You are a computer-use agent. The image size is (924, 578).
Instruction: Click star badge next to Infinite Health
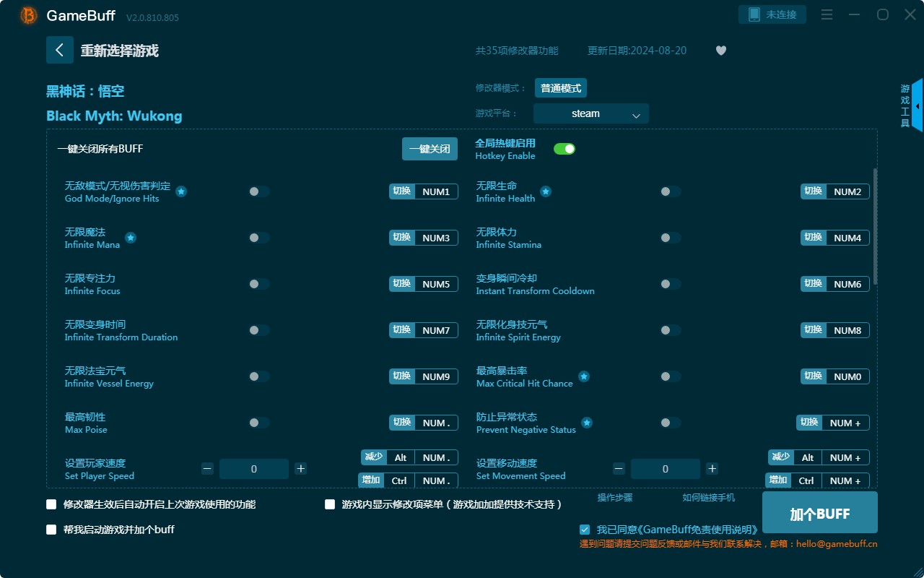[x=546, y=191]
